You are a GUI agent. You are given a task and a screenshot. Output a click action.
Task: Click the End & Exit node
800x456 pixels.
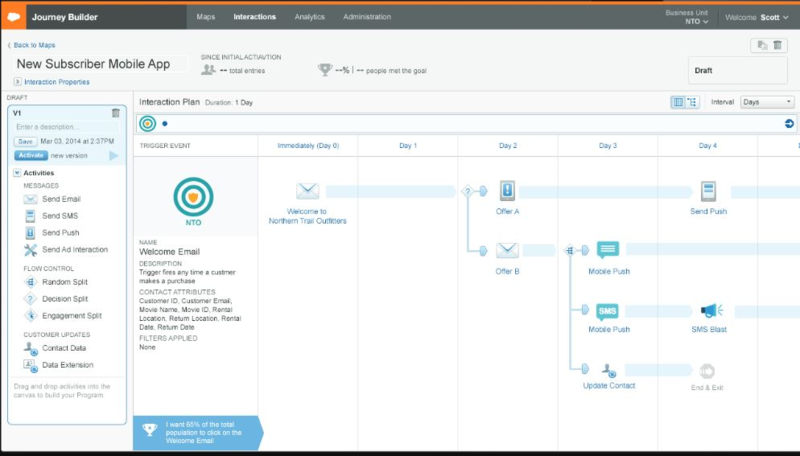click(707, 371)
